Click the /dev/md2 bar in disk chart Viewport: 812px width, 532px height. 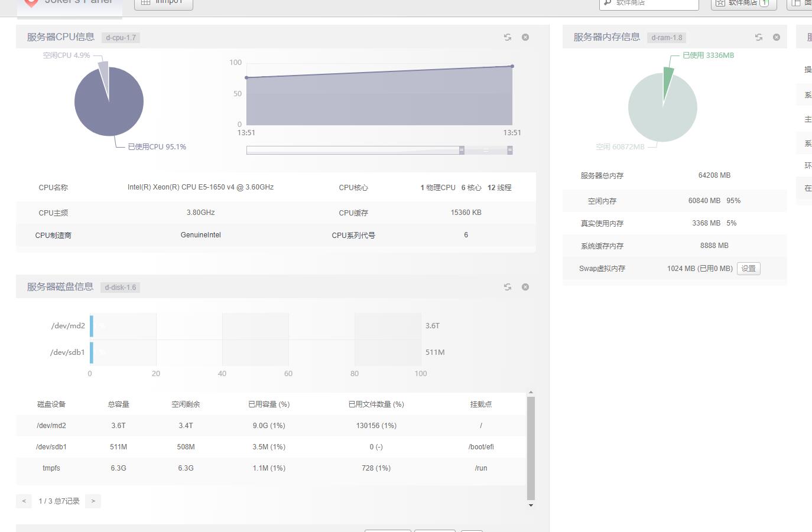coord(92,326)
